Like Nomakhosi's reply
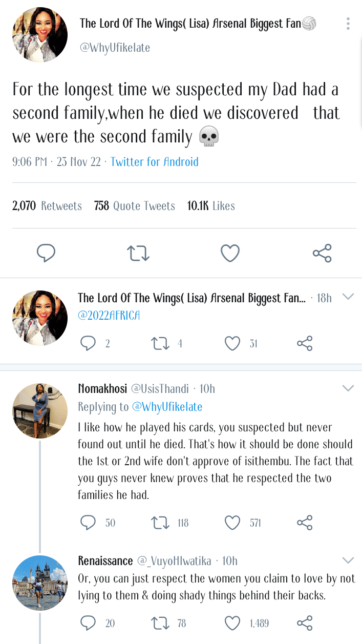Image resolution: width=362 pixels, height=644 pixels. 233,523
